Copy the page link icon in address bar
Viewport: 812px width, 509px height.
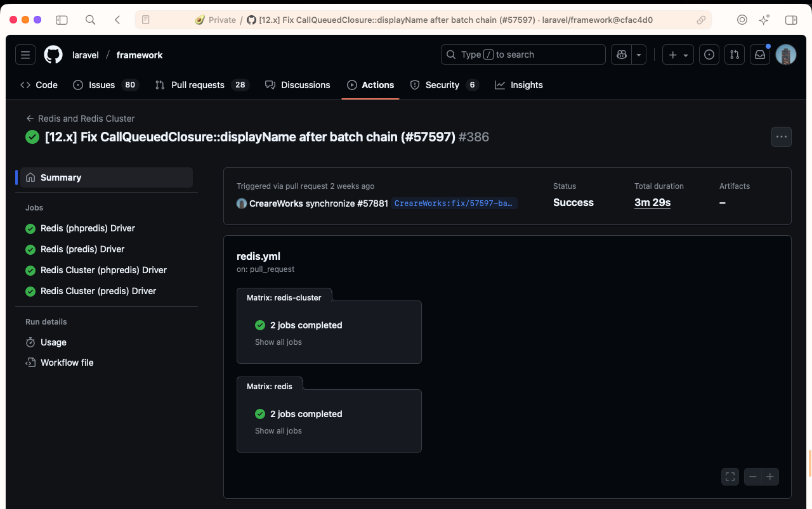[701, 20]
